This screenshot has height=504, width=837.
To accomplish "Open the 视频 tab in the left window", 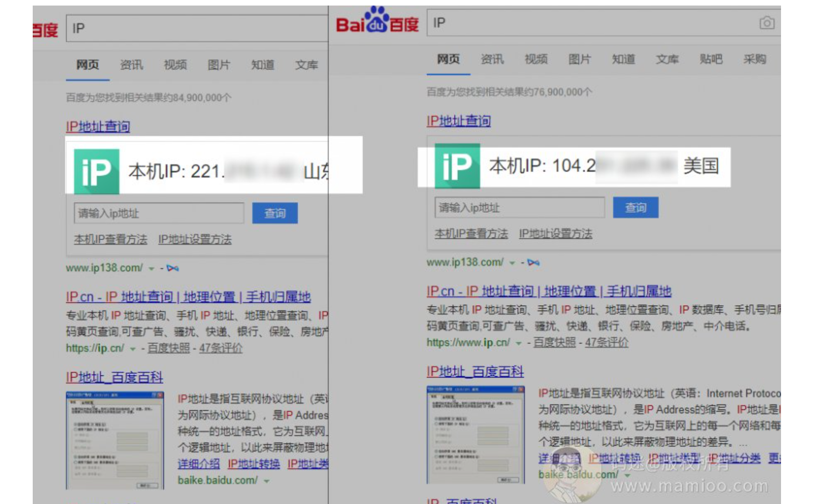I will pos(175,65).
